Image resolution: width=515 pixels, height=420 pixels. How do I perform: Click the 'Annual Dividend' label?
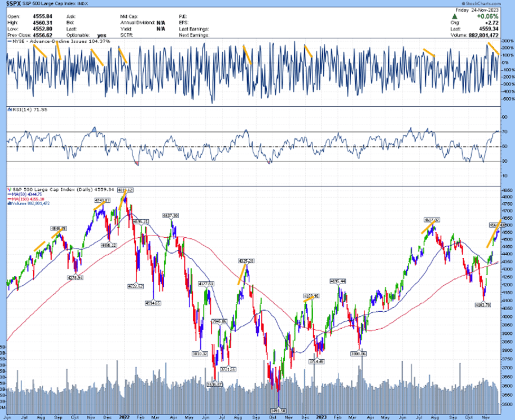point(138,23)
